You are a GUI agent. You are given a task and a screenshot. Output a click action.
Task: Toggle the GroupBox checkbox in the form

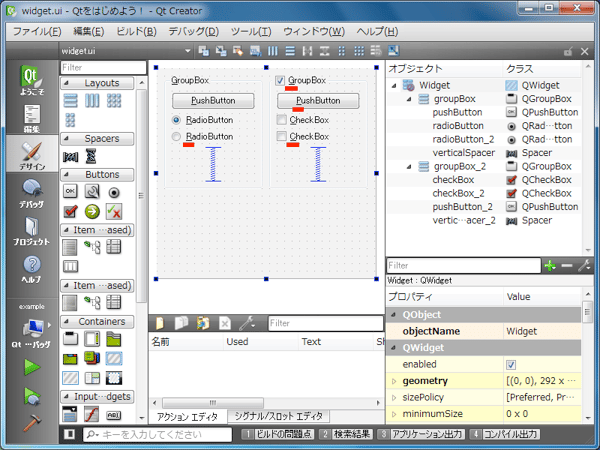click(280, 80)
